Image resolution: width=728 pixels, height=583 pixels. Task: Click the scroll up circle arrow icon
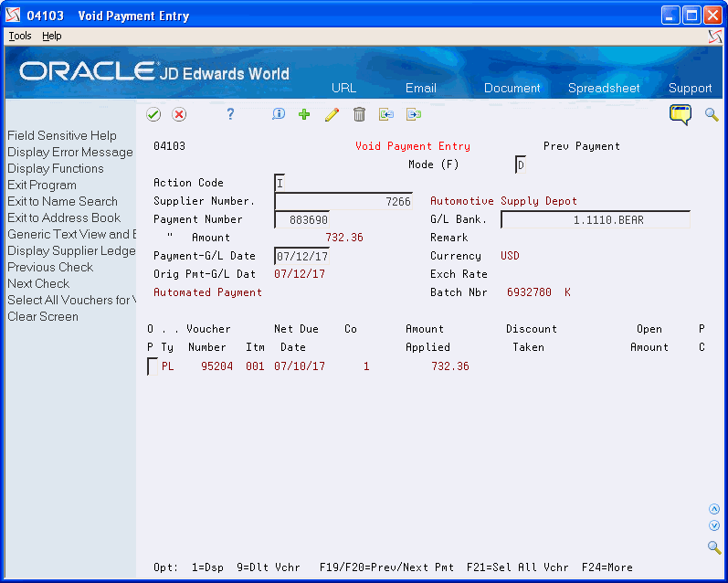coord(714,509)
